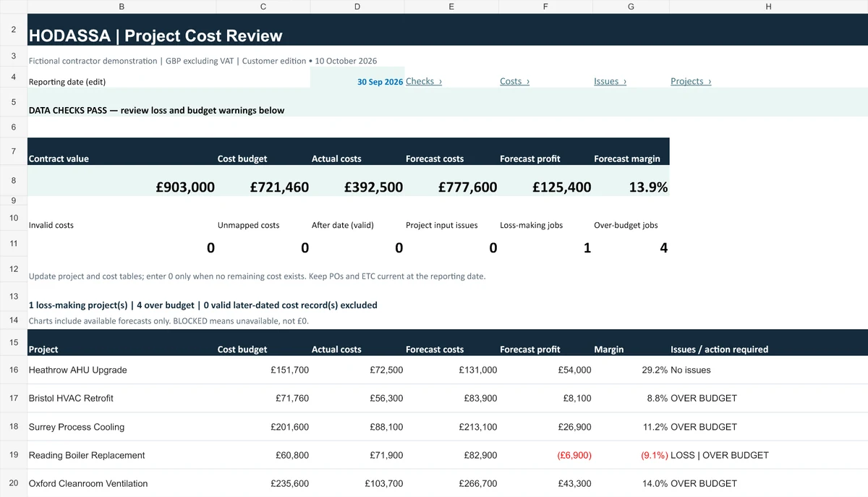Select column E header
The image size is (868, 497).
point(451,7)
